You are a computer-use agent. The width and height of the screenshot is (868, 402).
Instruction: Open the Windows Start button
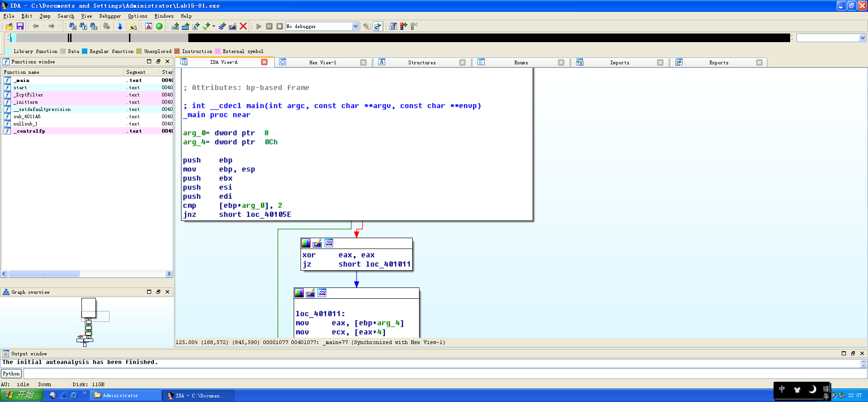tap(21, 395)
